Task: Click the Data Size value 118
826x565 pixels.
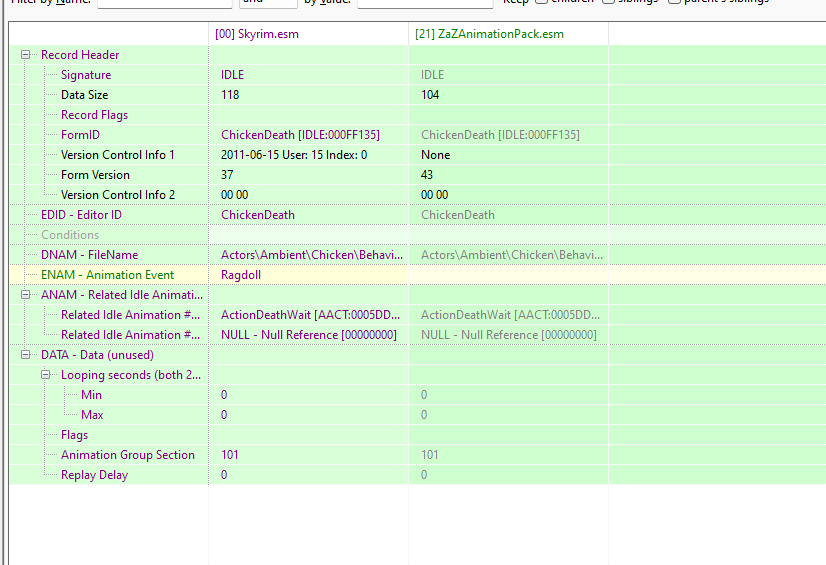Action: (230, 95)
